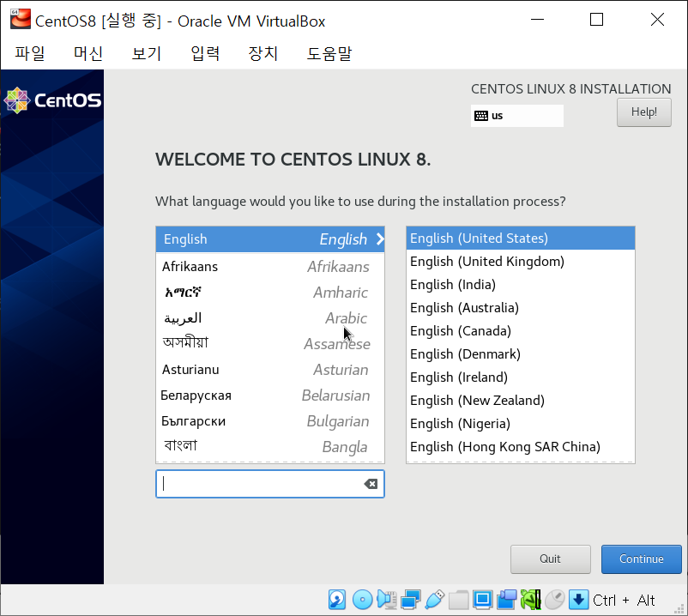Open the 파일 (File) menu

point(30,53)
